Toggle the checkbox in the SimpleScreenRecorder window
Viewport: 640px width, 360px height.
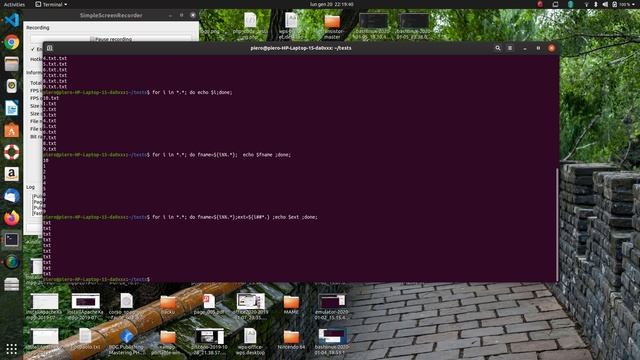click(x=33, y=49)
